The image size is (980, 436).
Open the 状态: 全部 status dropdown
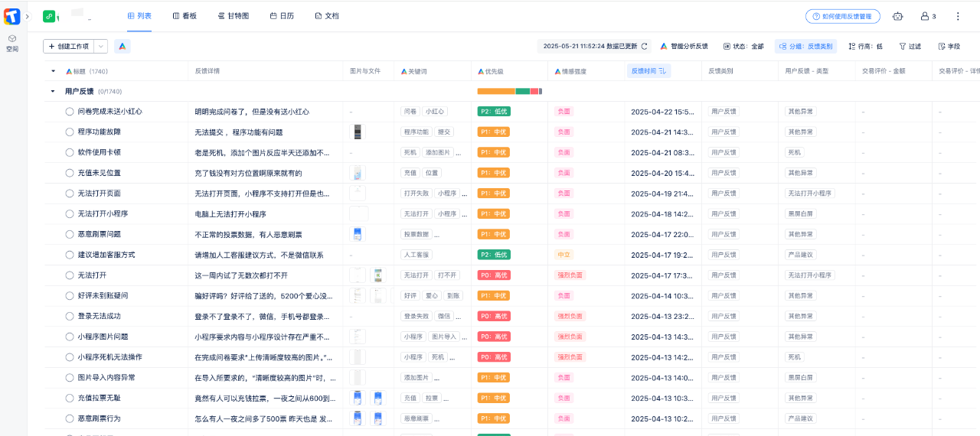point(743,47)
